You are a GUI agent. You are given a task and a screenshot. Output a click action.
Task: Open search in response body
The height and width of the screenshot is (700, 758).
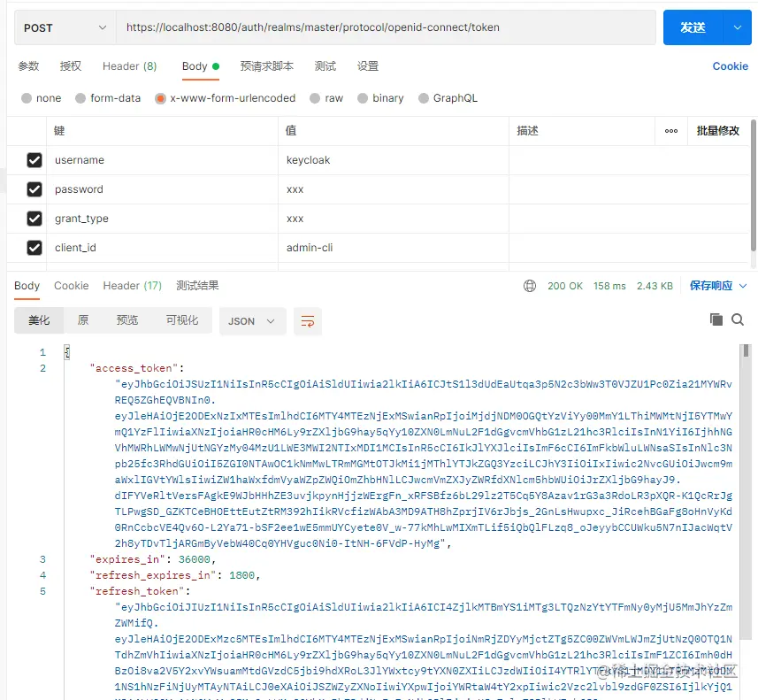[737, 319]
